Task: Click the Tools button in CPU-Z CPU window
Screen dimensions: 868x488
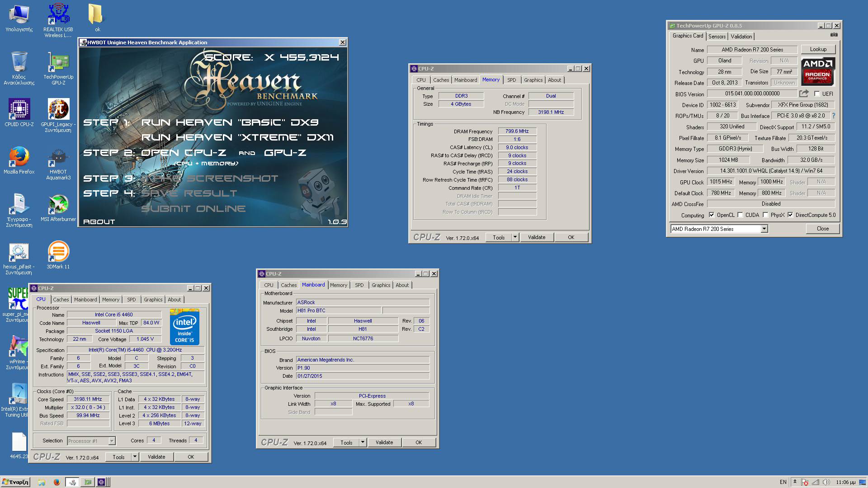Action: [118, 457]
